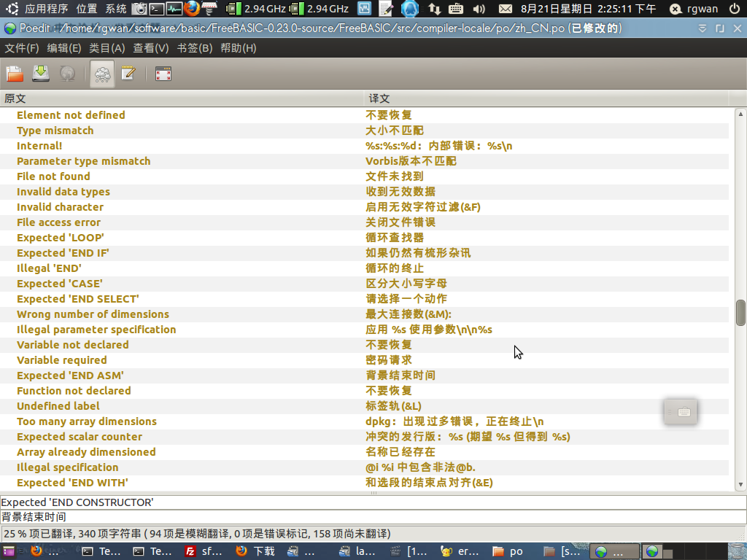
Task: Click the fullscreen red-corner toolbar icon
Action: click(163, 74)
